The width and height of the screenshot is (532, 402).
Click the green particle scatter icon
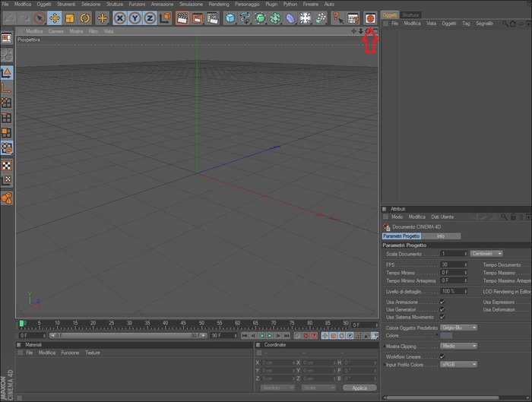pos(320,18)
